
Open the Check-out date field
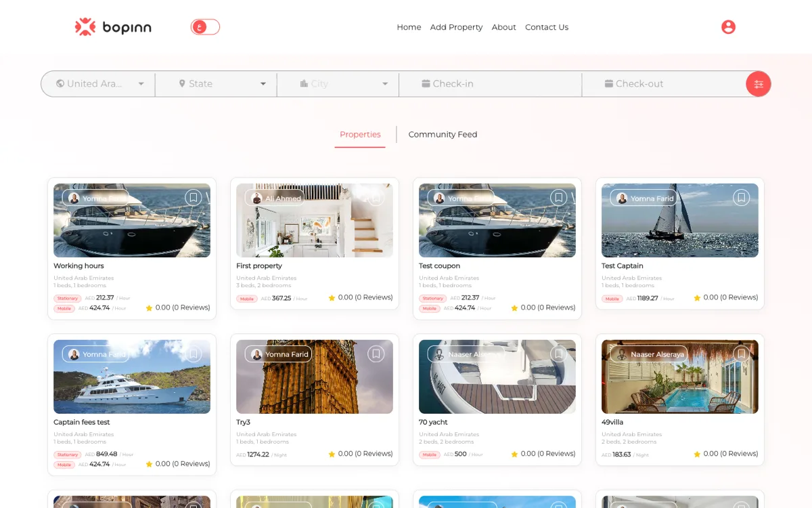[663, 84]
